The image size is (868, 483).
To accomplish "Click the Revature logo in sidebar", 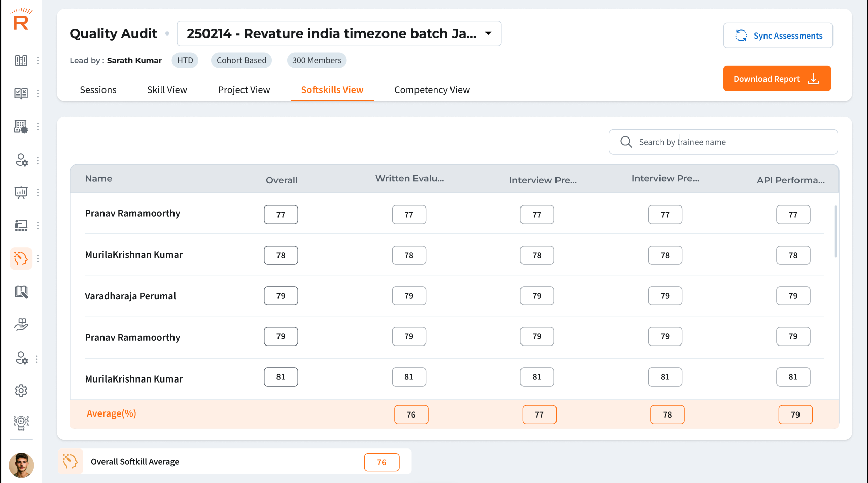I will pyautogui.click(x=21, y=20).
